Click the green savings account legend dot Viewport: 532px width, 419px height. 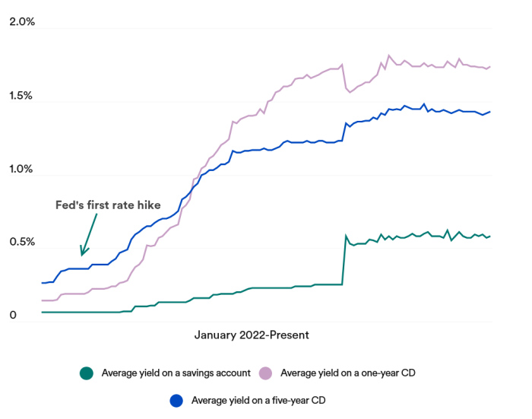[x=86, y=373]
